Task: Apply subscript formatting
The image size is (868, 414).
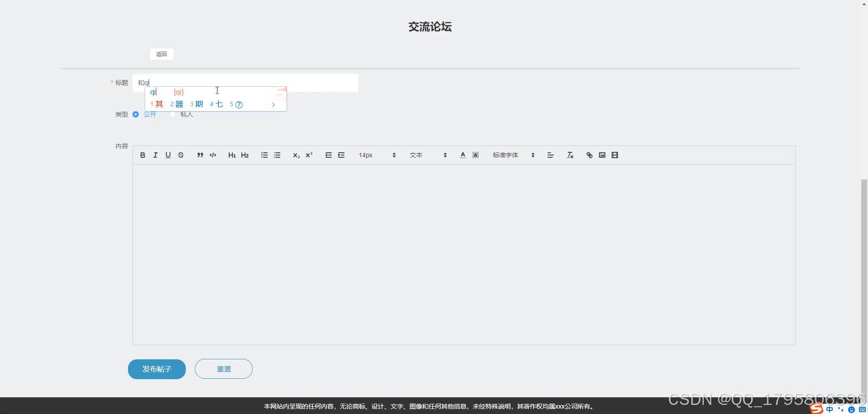Action: tap(296, 155)
